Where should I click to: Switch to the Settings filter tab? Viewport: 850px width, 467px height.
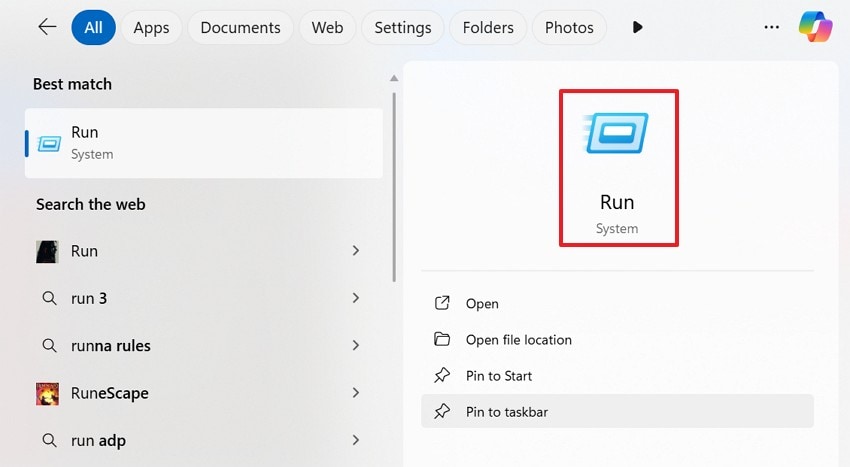click(403, 27)
